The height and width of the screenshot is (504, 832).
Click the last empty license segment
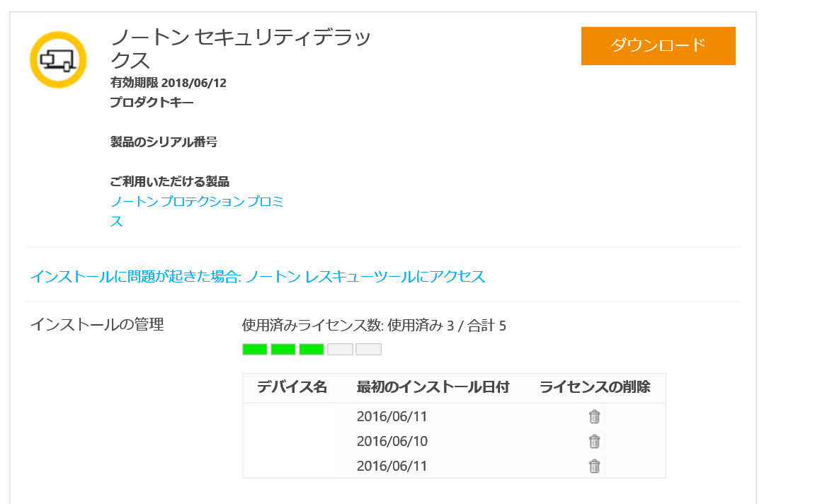coord(368,349)
